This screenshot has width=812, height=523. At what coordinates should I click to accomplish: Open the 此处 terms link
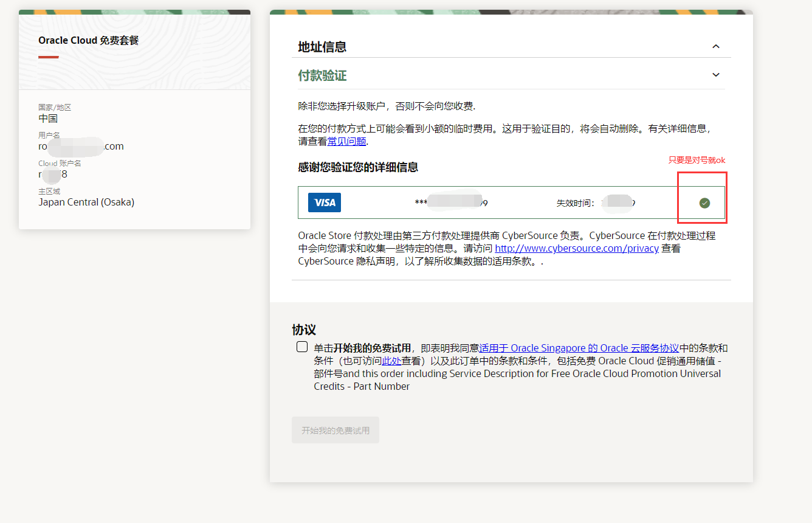391,361
